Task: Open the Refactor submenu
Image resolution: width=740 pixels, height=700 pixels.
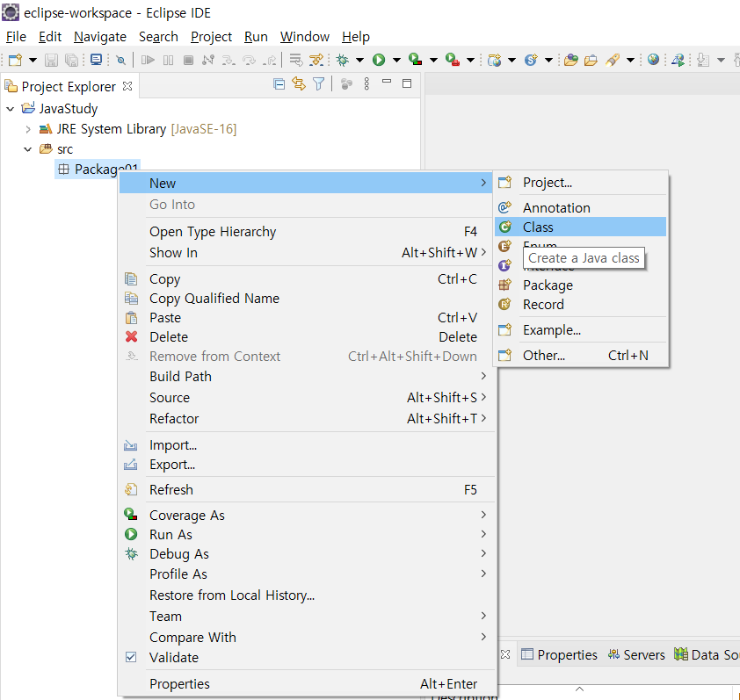Action: point(307,418)
